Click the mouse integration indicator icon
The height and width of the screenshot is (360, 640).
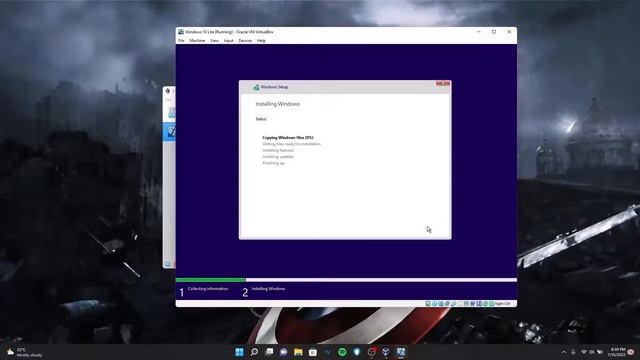[485, 304]
